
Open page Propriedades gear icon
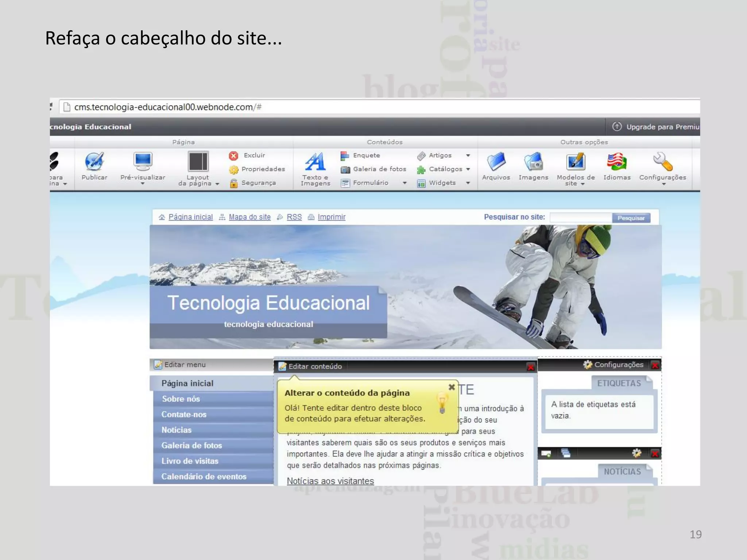(x=233, y=170)
